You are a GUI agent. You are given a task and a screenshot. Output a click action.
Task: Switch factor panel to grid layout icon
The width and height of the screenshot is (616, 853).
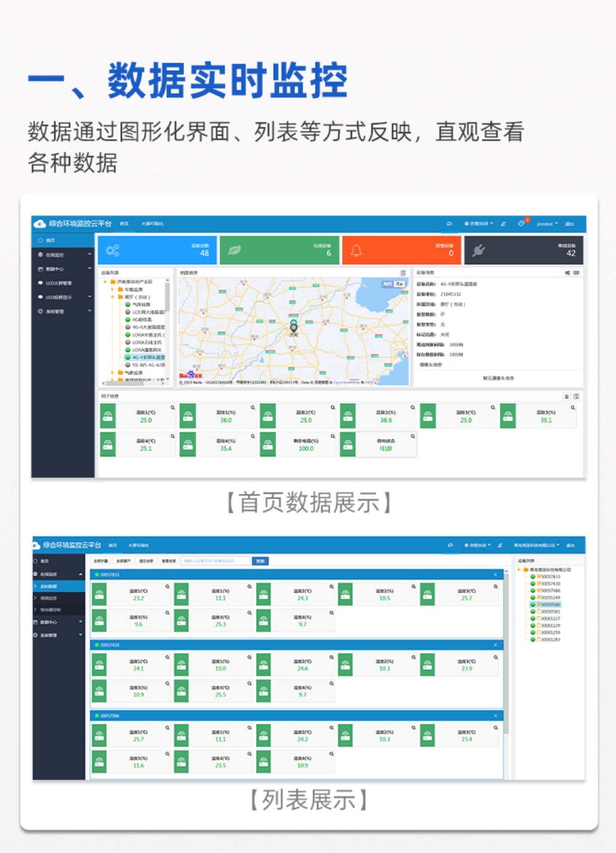pos(576,396)
